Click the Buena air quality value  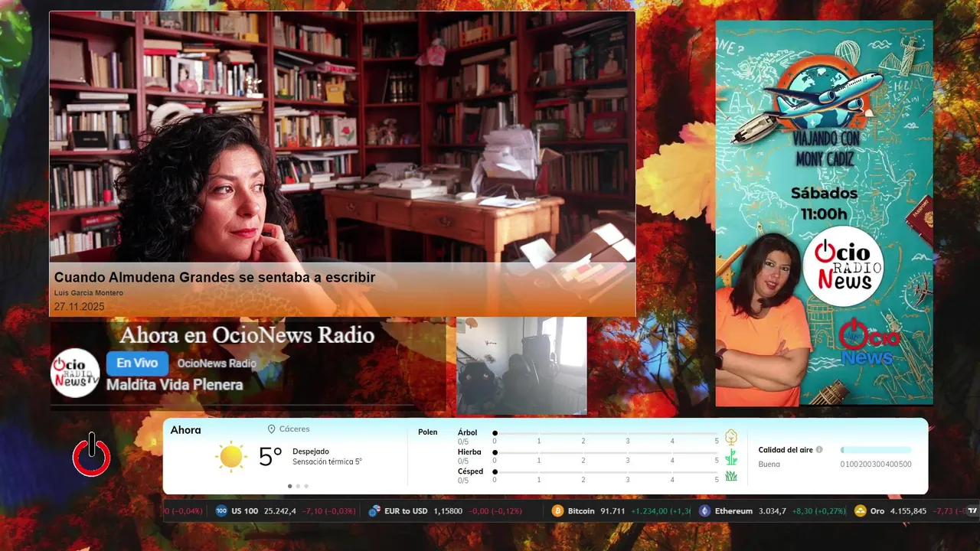pyautogui.click(x=769, y=465)
